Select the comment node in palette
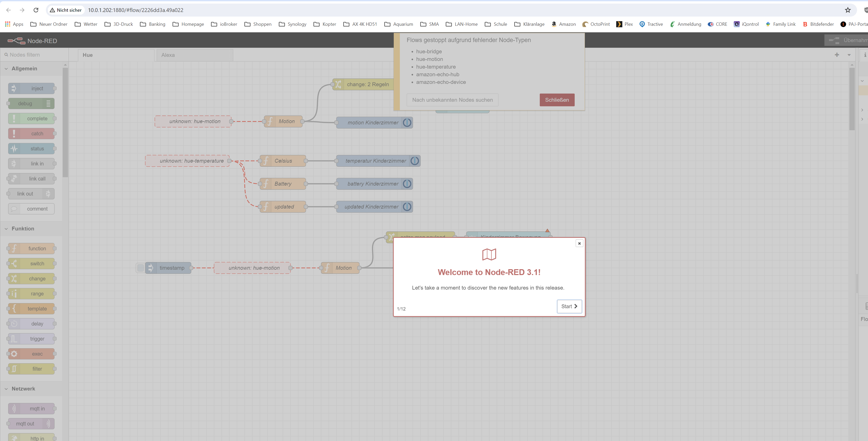The height and width of the screenshot is (441, 868). [x=31, y=209]
